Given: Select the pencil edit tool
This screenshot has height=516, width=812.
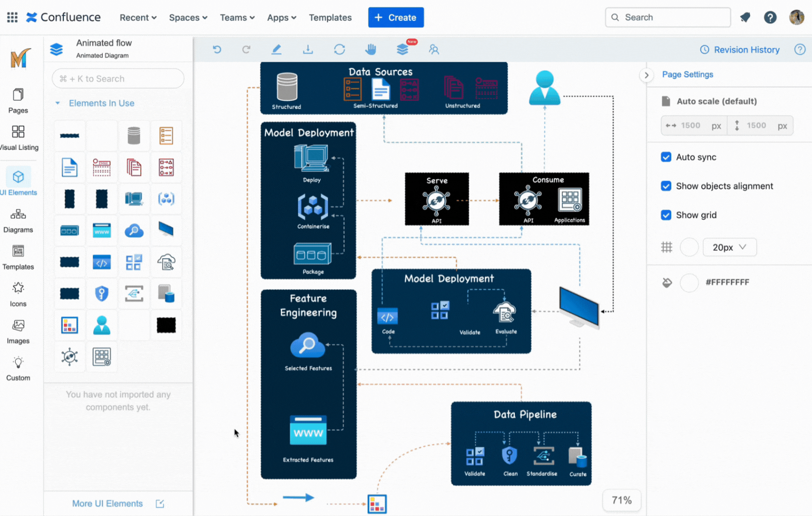Looking at the screenshot, I should click(x=277, y=50).
